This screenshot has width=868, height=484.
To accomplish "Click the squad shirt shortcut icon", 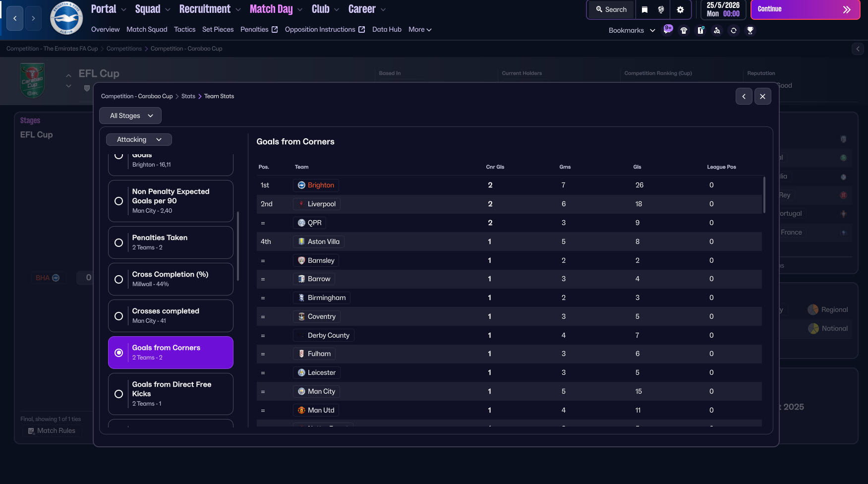I will coord(684,30).
